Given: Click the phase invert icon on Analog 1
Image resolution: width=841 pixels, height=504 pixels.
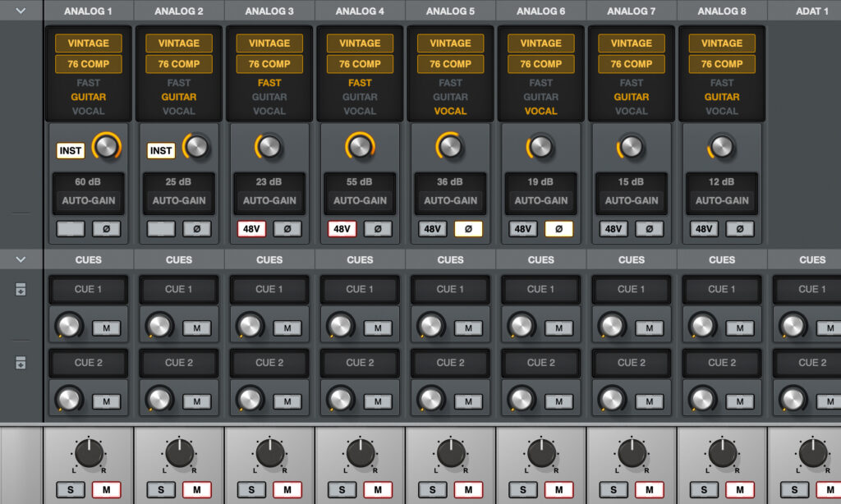Looking at the screenshot, I should [106, 229].
